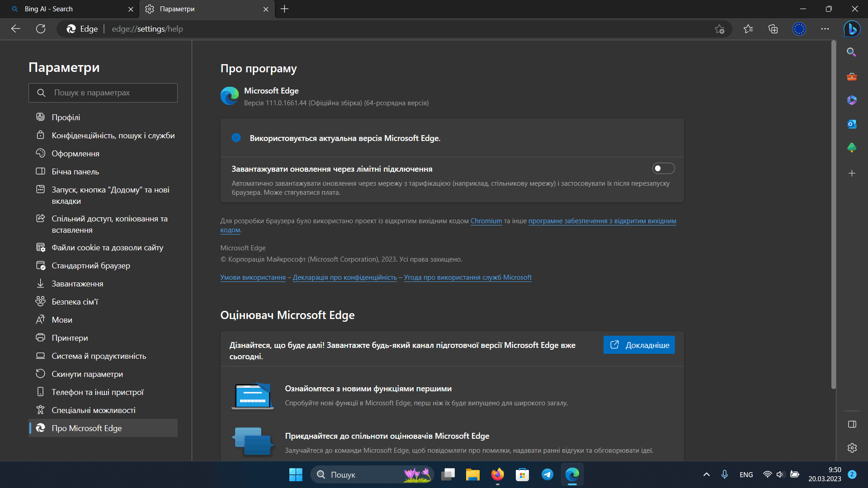Open the sidebar Tools briefcase icon

[x=852, y=76]
